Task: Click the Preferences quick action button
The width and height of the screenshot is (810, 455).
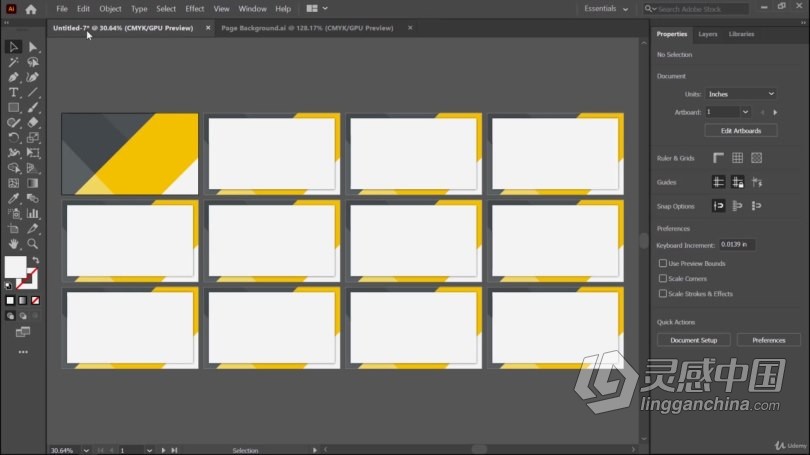Action: click(x=769, y=340)
